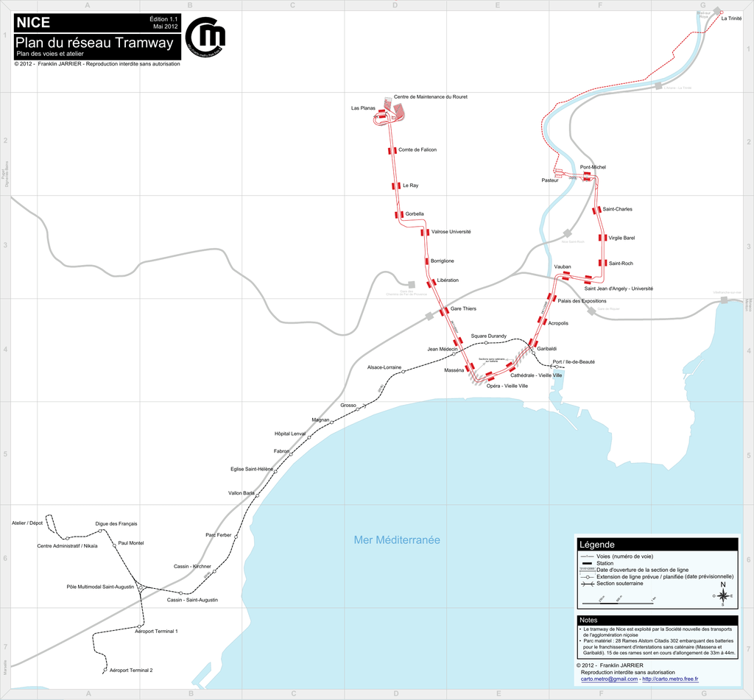The width and height of the screenshot is (754, 700).
Task: Click the circular CM logo
Action: point(205,37)
